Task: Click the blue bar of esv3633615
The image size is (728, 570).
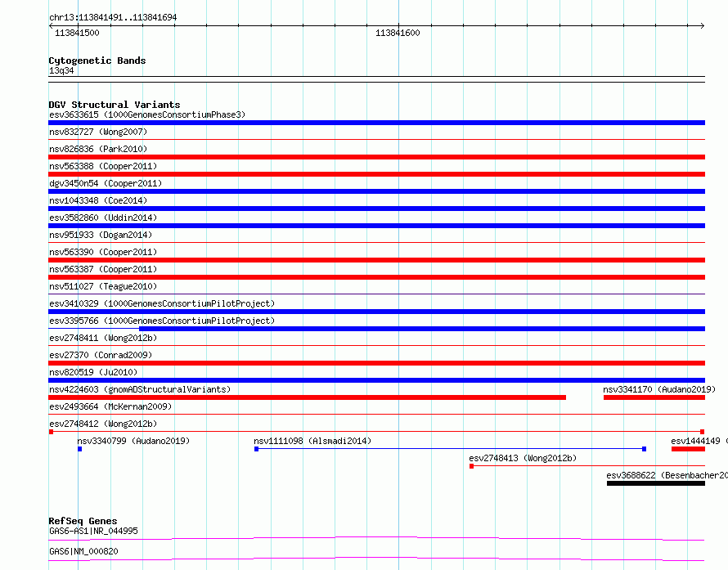Action: coord(376,123)
